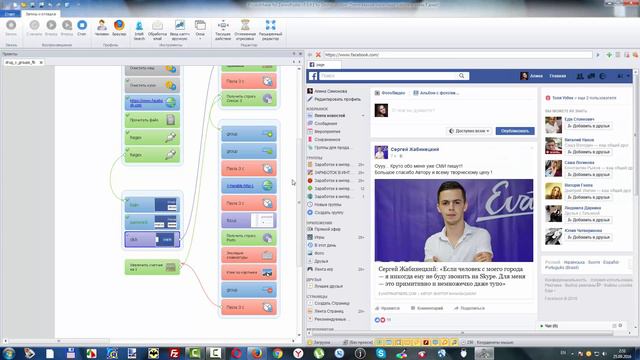Click the Facebook search field
640x360 pixels.
point(388,76)
